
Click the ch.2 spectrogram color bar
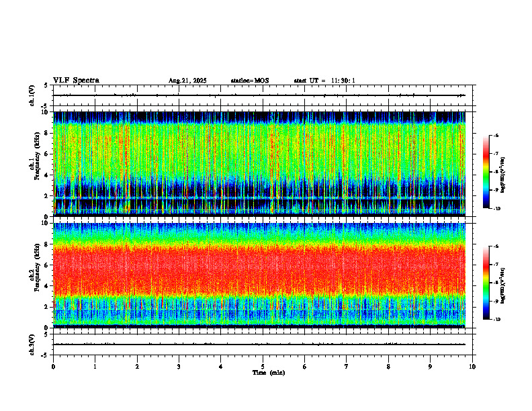(486, 283)
